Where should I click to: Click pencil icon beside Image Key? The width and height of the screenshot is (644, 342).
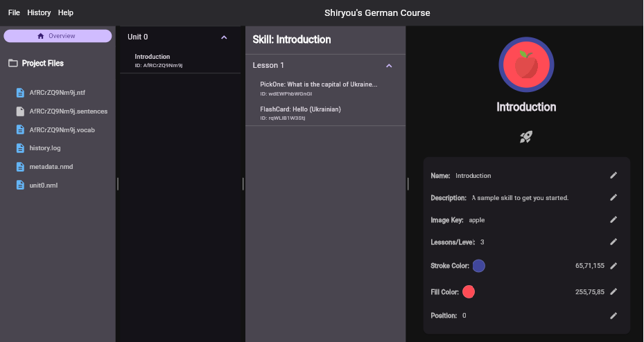(613, 220)
